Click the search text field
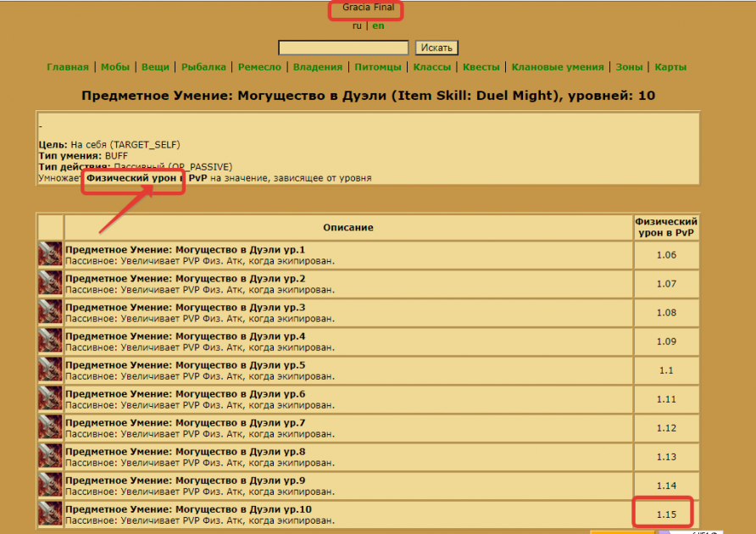Image resolution: width=756 pixels, height=534 pixels. [x=343, y=48]
